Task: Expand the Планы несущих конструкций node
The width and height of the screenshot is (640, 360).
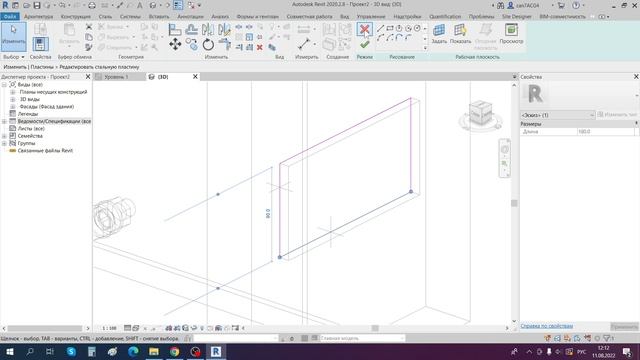Action: [x=13, y=92]
